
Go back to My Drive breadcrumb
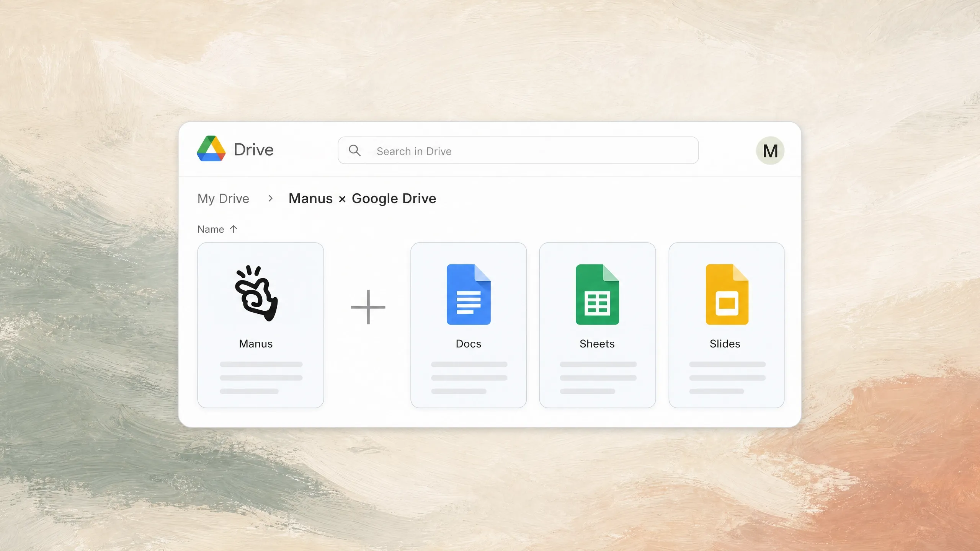pyautogui.click(x=223, y=199)
